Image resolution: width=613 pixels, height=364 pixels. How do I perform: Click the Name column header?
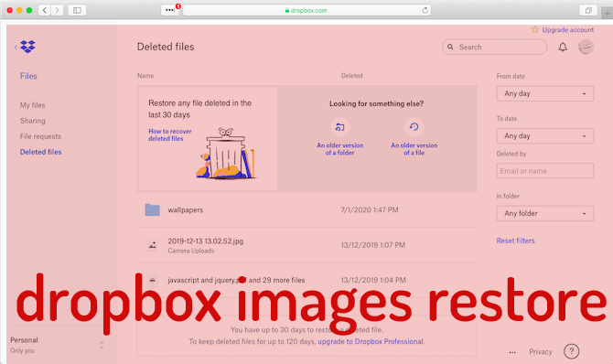pyautogui.click(x=145, y=76)
